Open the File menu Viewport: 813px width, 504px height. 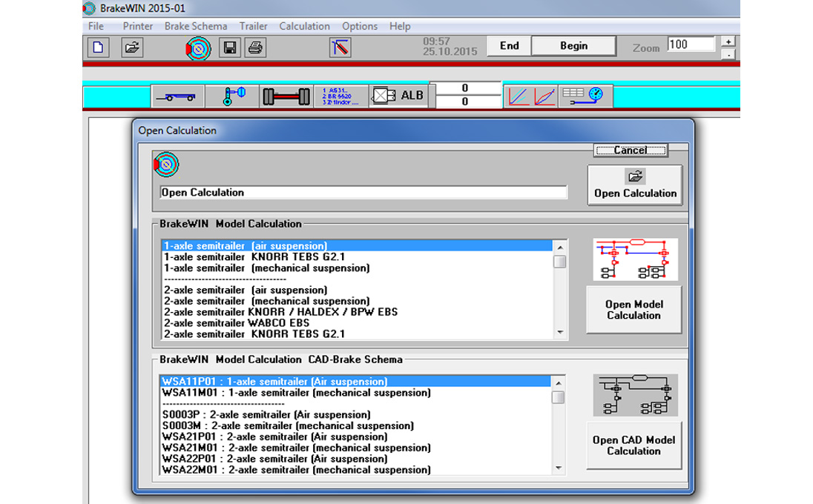[x=96, y=27]
